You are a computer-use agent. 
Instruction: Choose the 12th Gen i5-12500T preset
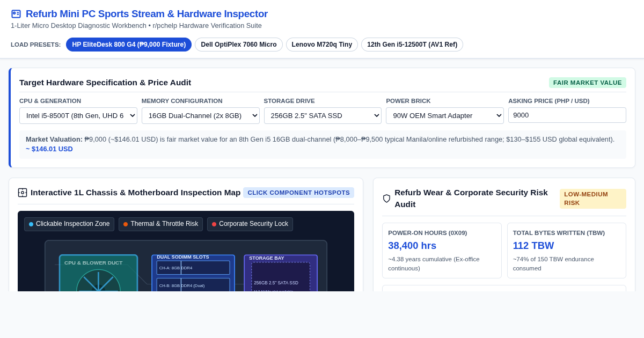[412, 45]
